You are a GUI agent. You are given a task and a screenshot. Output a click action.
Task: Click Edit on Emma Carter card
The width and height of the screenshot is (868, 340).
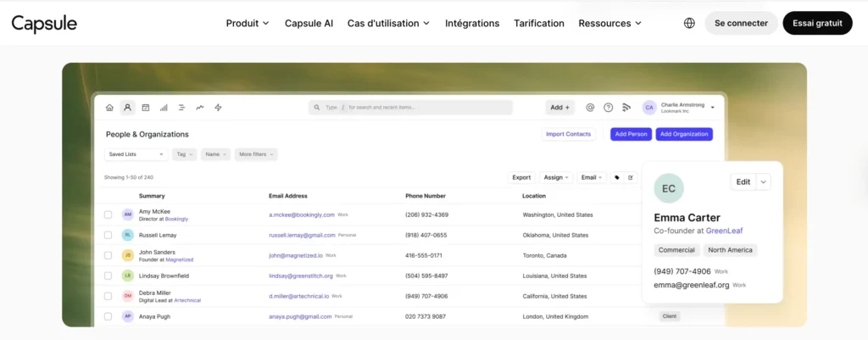tap(743, 181)
